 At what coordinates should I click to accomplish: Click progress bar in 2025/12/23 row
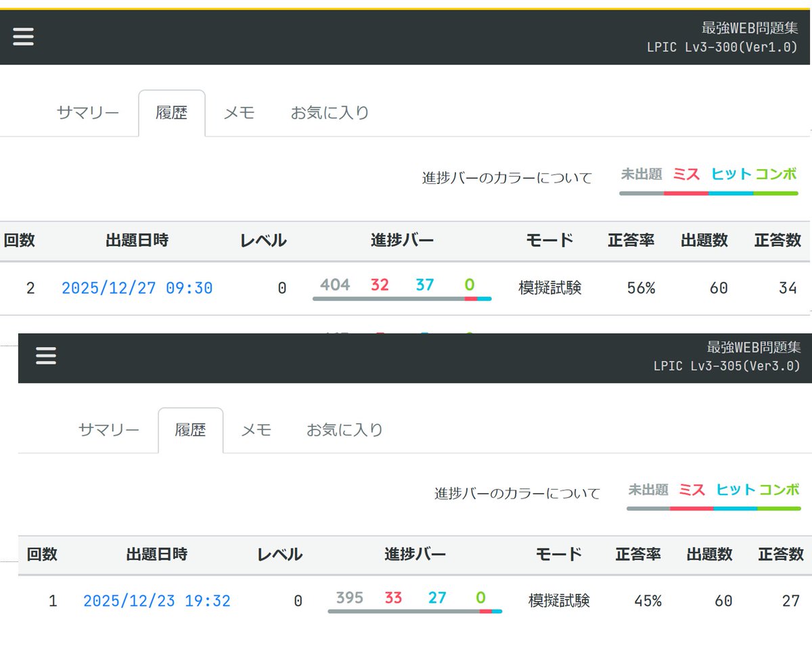pyautogui.click(x=415, y=611)
